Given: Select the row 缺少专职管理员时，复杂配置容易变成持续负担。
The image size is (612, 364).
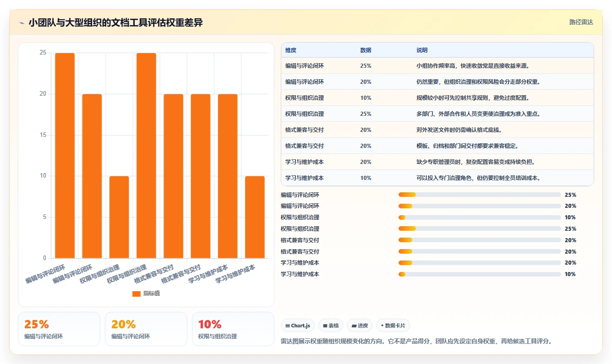Looking at the screenshot, I should point(437,162).
